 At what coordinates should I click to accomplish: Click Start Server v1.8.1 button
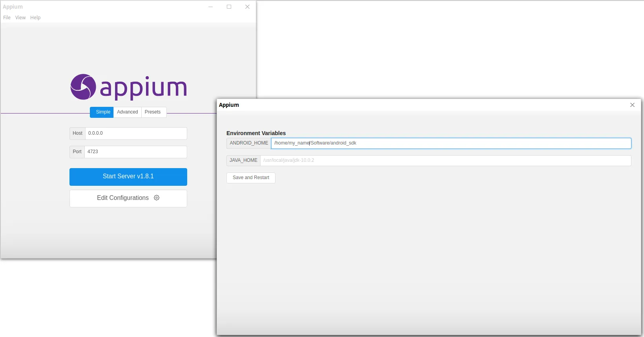[x=128, y=177]
